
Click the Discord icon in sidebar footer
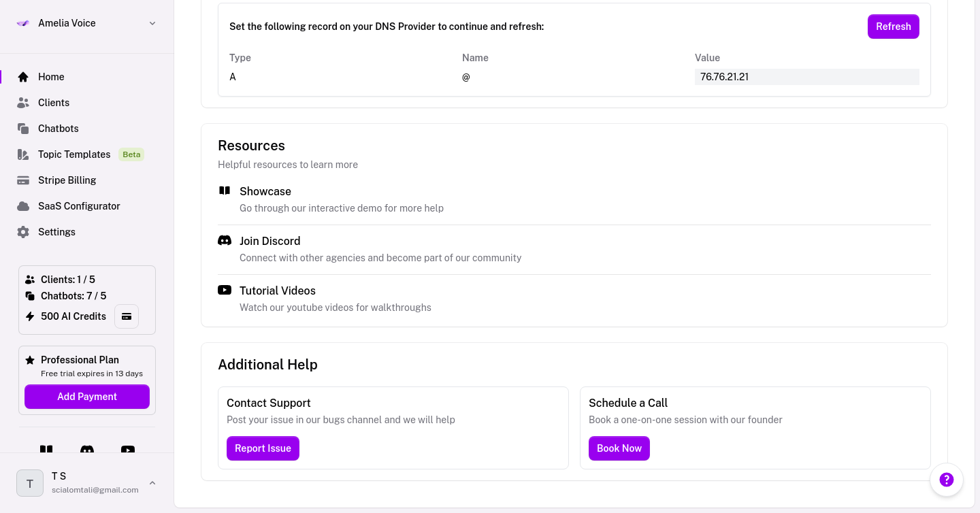coord(87,449)
